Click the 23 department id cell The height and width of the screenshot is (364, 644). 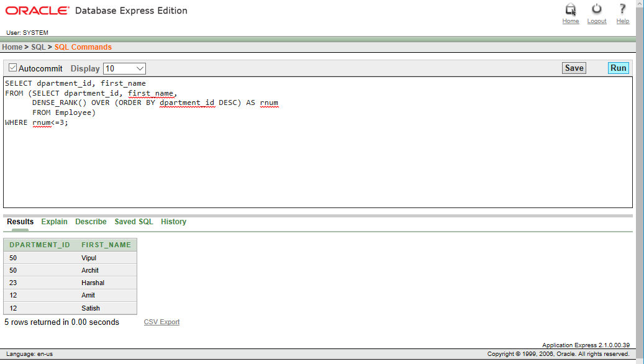(40, 283)
